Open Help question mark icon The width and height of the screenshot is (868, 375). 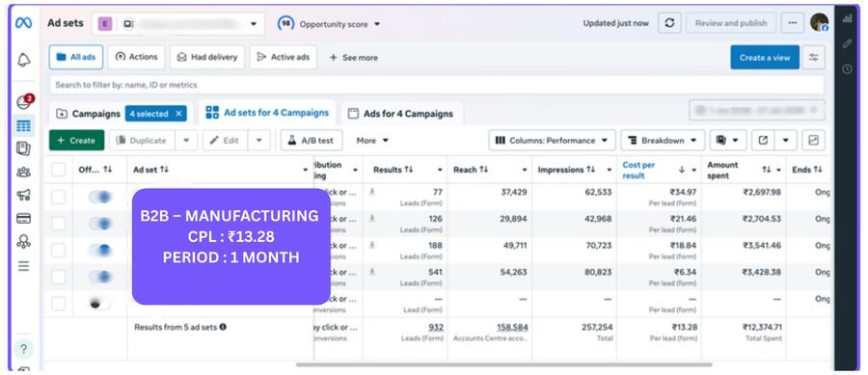[24, 349]
